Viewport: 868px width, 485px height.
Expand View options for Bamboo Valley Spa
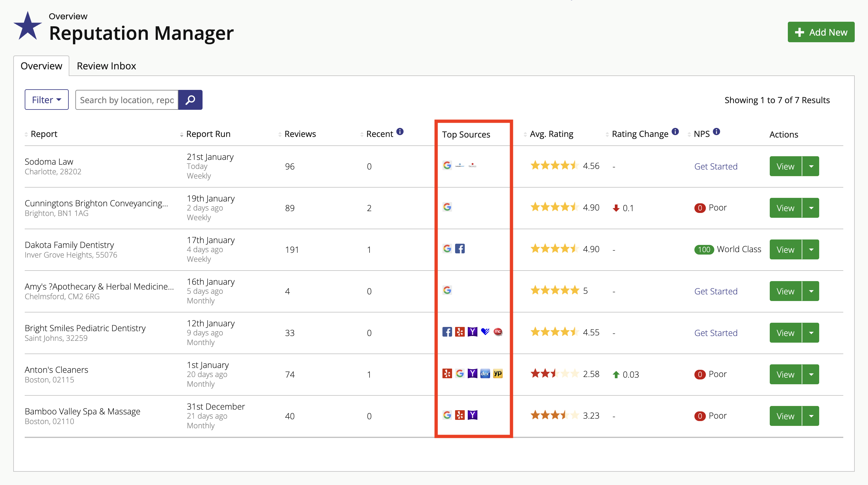[x=811, y=416]
